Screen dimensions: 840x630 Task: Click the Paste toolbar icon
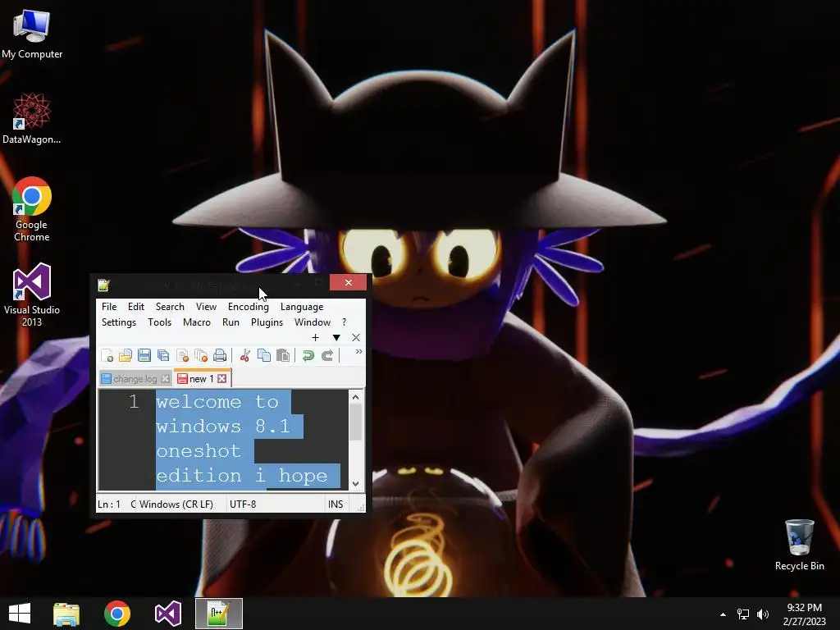pos(283,356)
